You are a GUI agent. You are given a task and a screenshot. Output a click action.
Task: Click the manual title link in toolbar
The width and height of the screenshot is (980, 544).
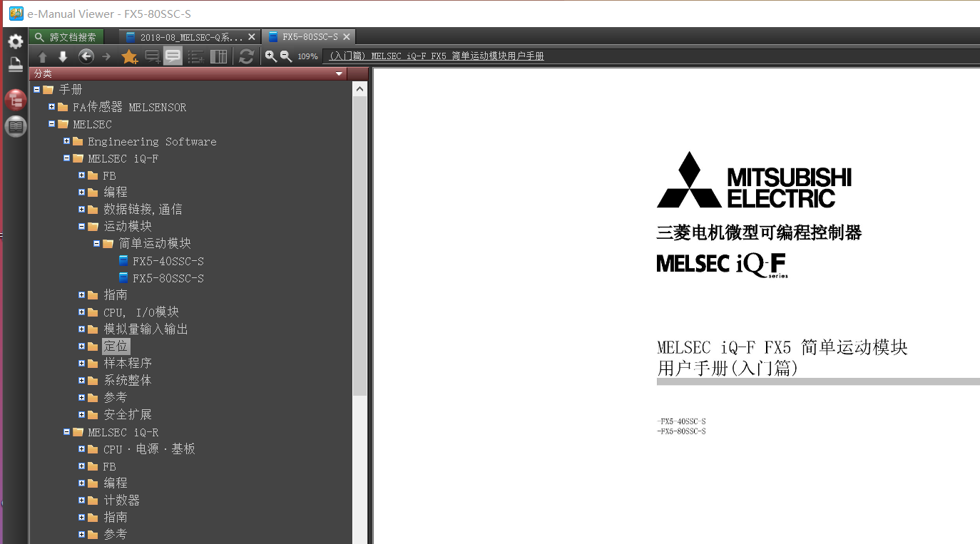coord(436,56)
